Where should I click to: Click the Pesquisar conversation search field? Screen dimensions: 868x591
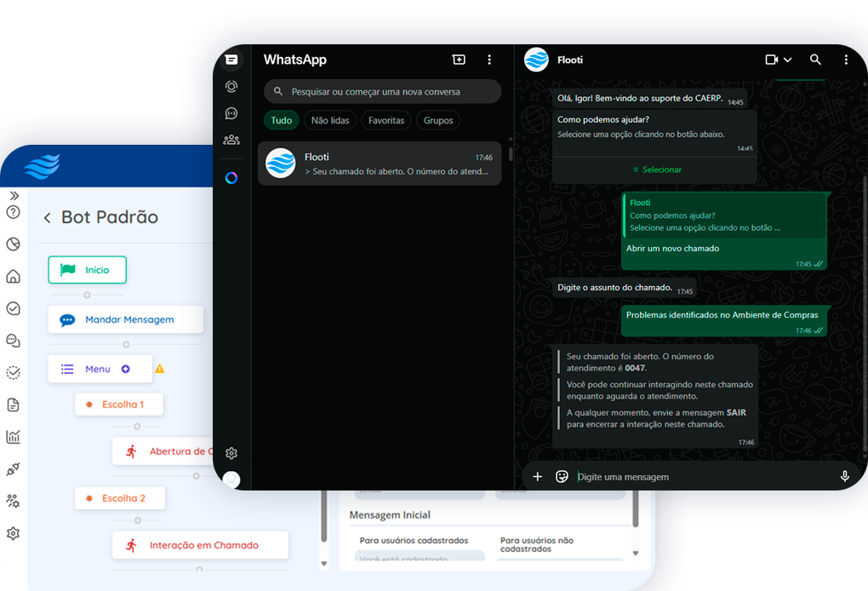click(x=383, y=92)
